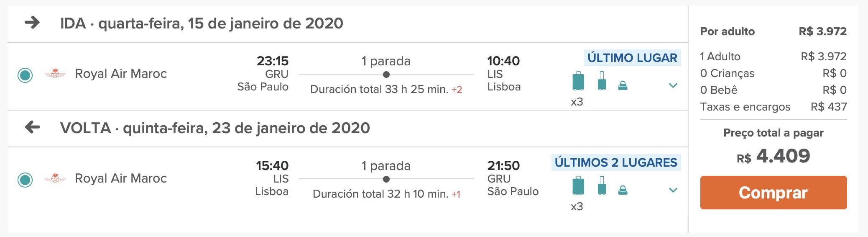Click the left arrow icon beside VOLTA
The image size is (868, 237).
32,127
